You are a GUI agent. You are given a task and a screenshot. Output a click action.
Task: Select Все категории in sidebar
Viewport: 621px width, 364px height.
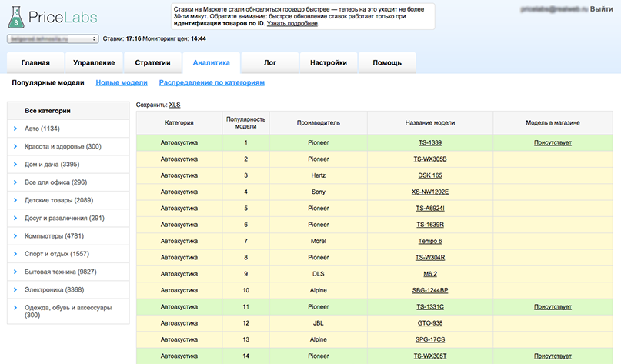coord(68,111)
